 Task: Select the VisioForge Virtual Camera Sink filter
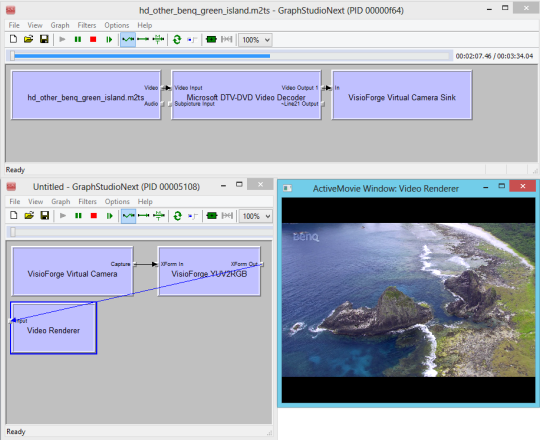402,95
